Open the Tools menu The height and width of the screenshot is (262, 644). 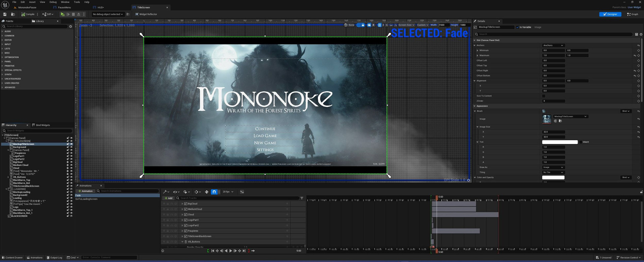click(77, 2)
